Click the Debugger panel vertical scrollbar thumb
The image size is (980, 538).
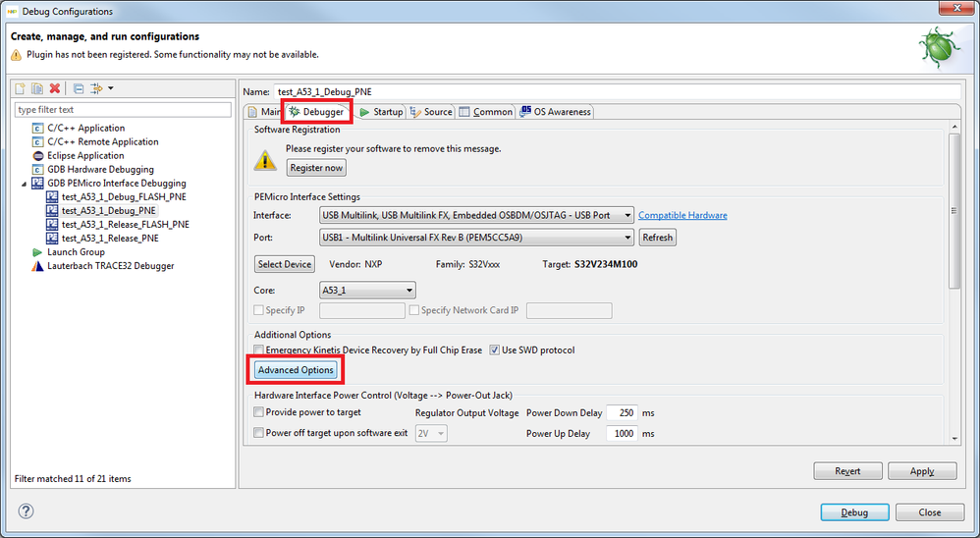pos(953,210)
